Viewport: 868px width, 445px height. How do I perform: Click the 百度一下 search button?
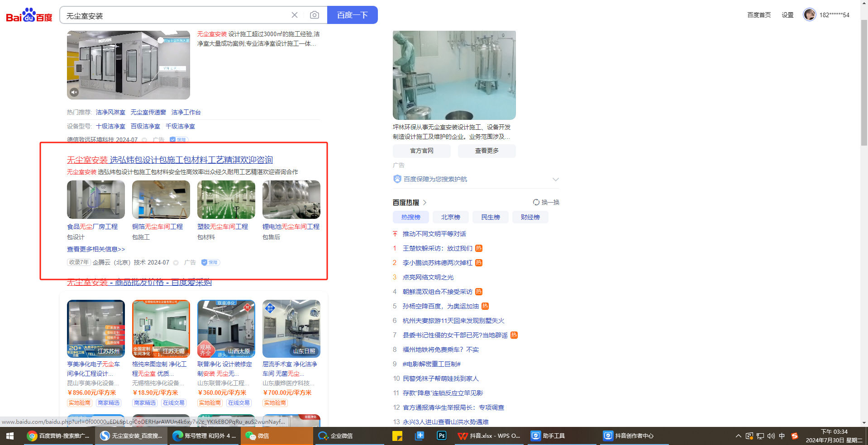[x=352, y=15]
